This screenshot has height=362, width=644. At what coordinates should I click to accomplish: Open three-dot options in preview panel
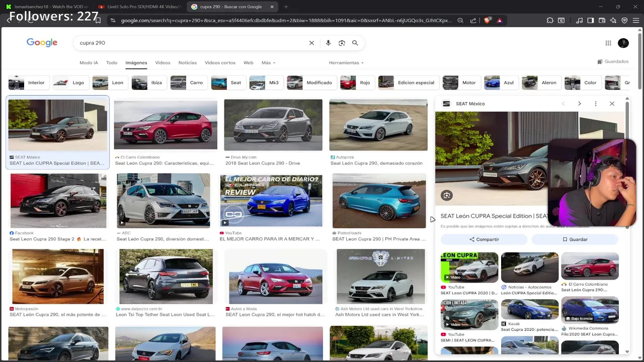coord(596,104)
